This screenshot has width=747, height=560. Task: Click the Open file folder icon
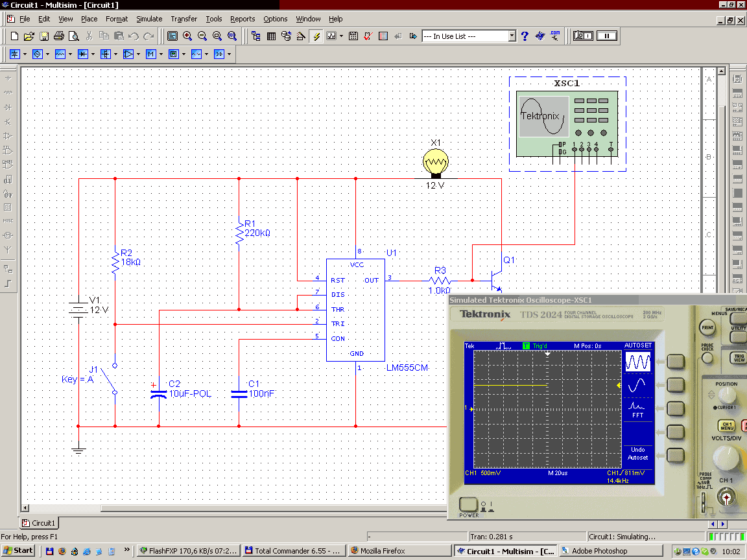(29, 36)
